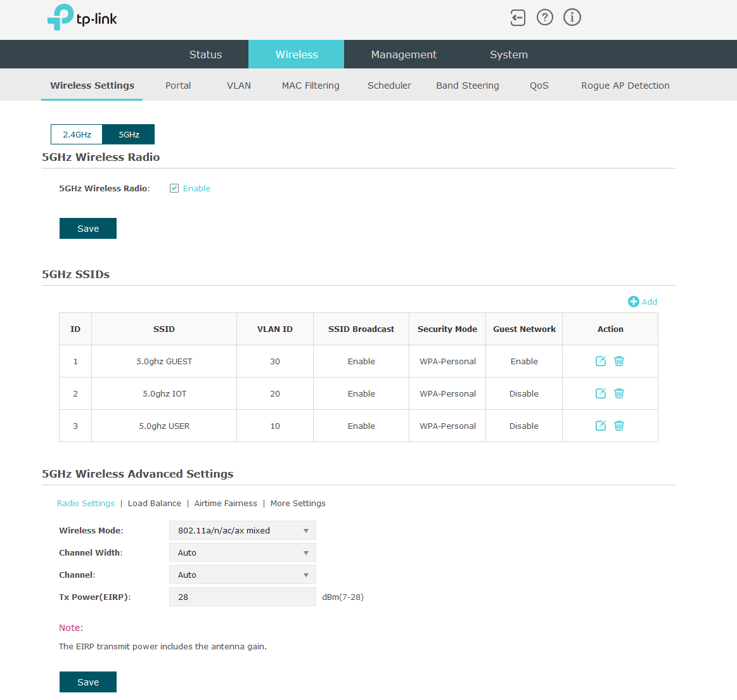Open the Scheduler sub-tab

pos(389,86)
